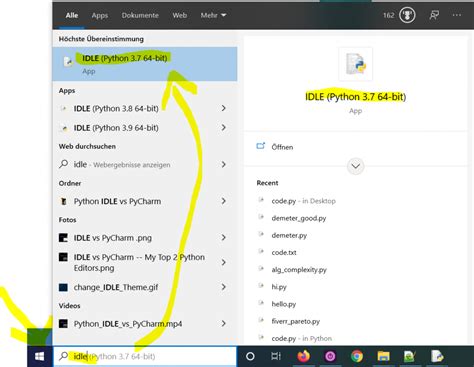Launch Google Chrome from the taskbar

click(x=357, y=356)
